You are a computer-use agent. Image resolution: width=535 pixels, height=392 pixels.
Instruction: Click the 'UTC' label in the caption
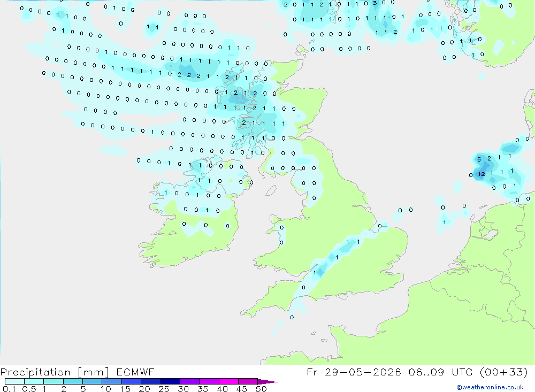(x=462, y=372)
